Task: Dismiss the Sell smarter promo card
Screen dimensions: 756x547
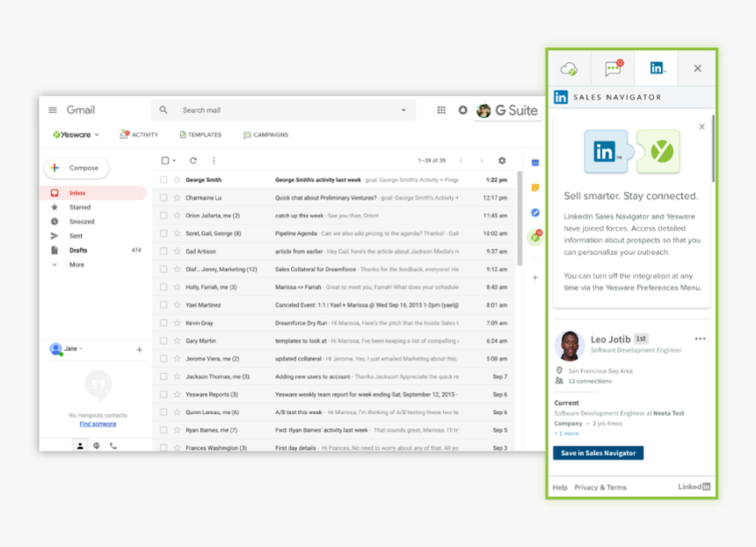Action: pos(702,127)
